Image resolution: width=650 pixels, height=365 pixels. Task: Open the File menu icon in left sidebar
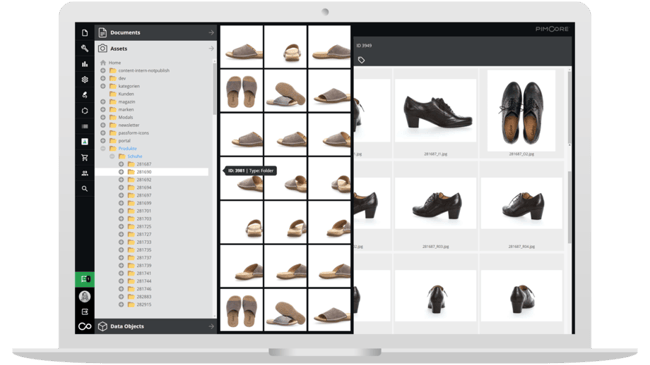85,33
